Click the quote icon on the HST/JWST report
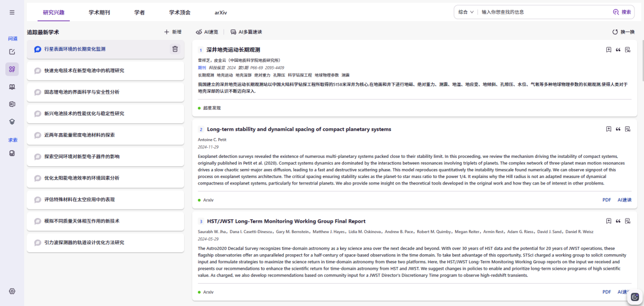 click(x=618, y=221)
